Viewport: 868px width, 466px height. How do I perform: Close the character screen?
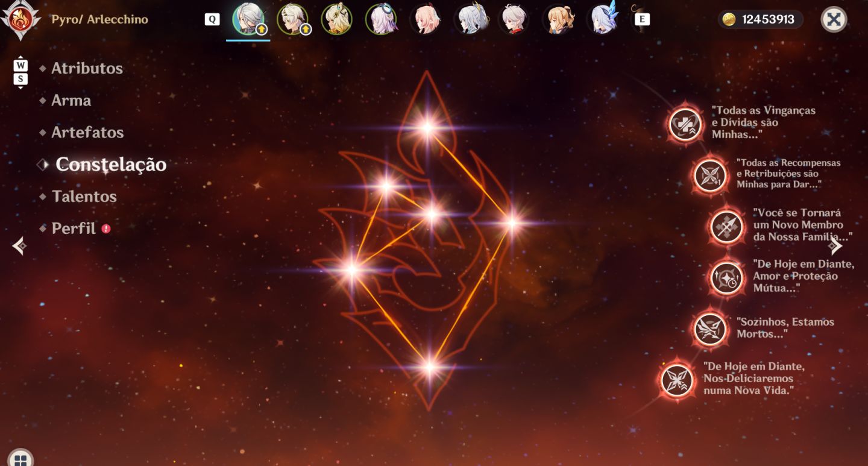point(834,19)
